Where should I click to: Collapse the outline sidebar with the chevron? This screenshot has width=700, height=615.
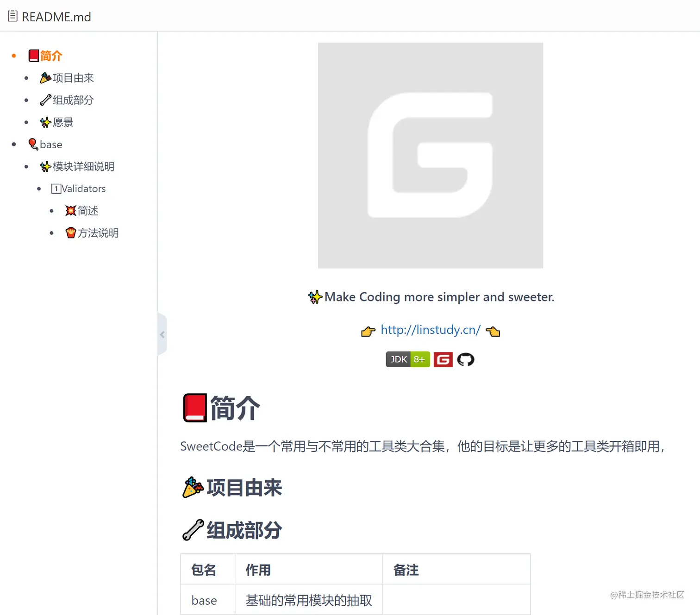(x=162, y=334)
